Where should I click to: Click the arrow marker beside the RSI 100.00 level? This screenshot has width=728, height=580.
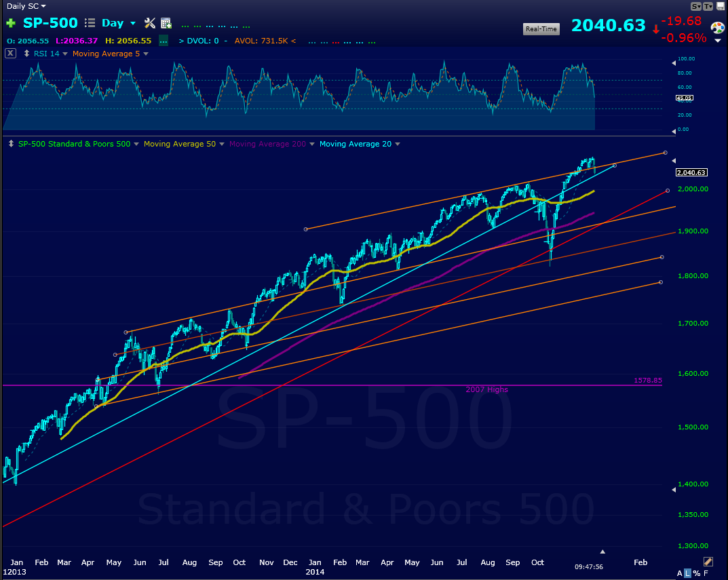[674, 62]
